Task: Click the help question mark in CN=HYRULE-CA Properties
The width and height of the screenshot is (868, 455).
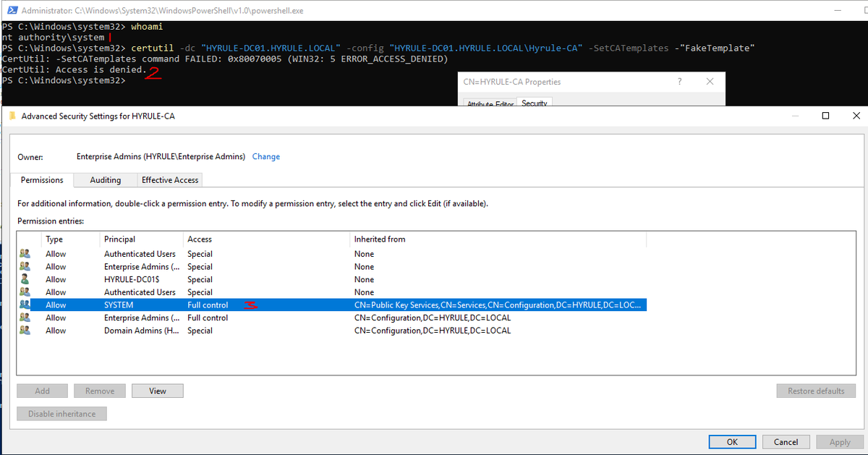Action: (x=679, y=82)
